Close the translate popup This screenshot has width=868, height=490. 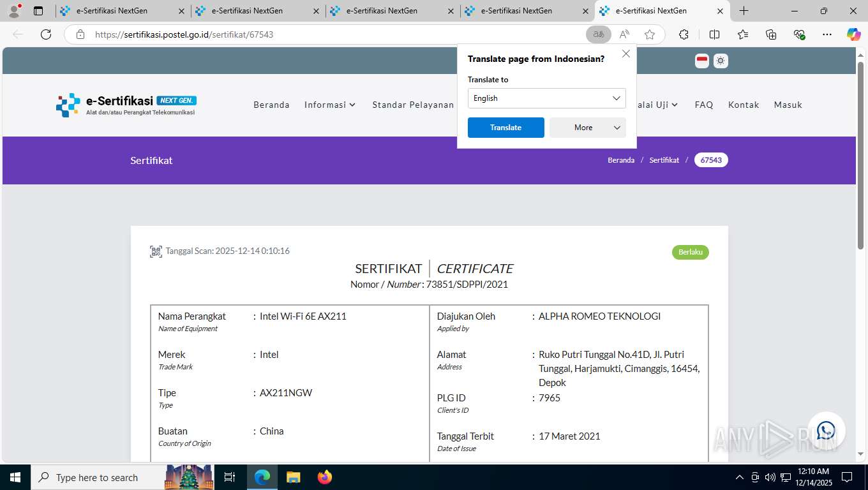coord(626,54)
